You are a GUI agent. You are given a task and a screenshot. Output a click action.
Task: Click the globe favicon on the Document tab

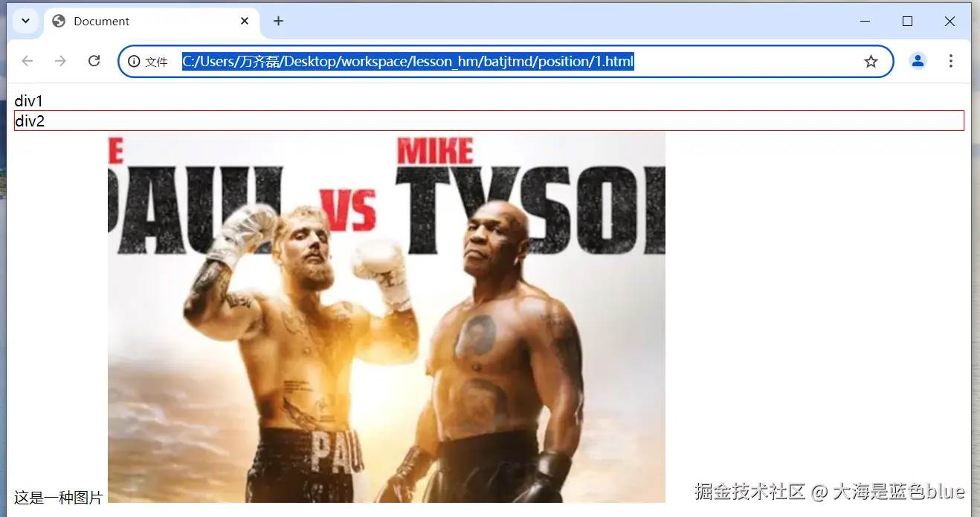[x=57, y=21]
